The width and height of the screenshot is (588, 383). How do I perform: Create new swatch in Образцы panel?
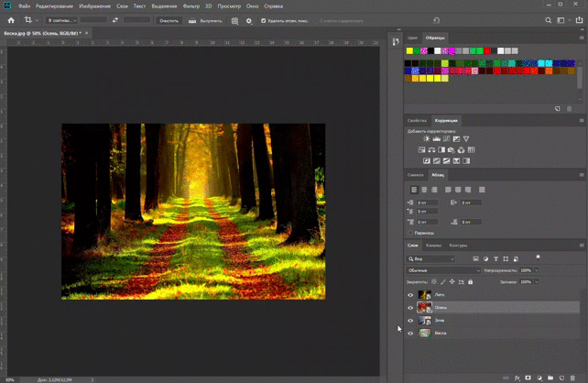coord(557,108)
